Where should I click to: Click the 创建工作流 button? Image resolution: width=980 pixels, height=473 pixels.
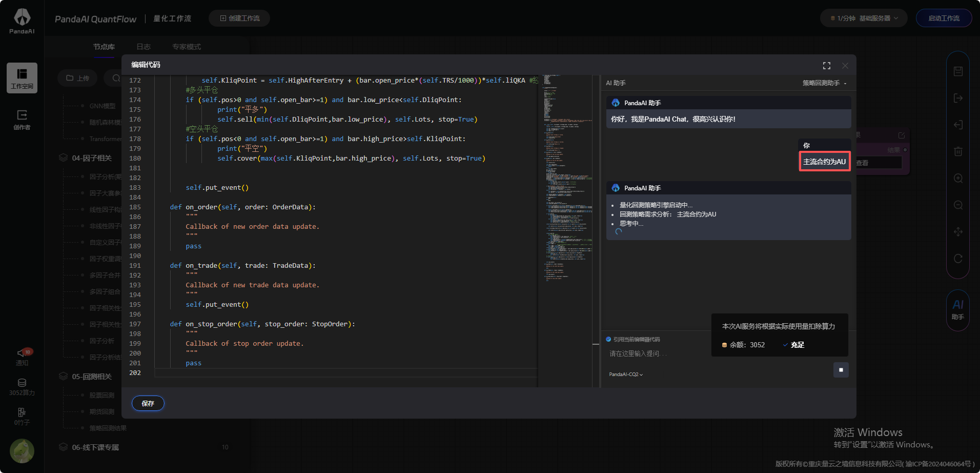(239, 18)
